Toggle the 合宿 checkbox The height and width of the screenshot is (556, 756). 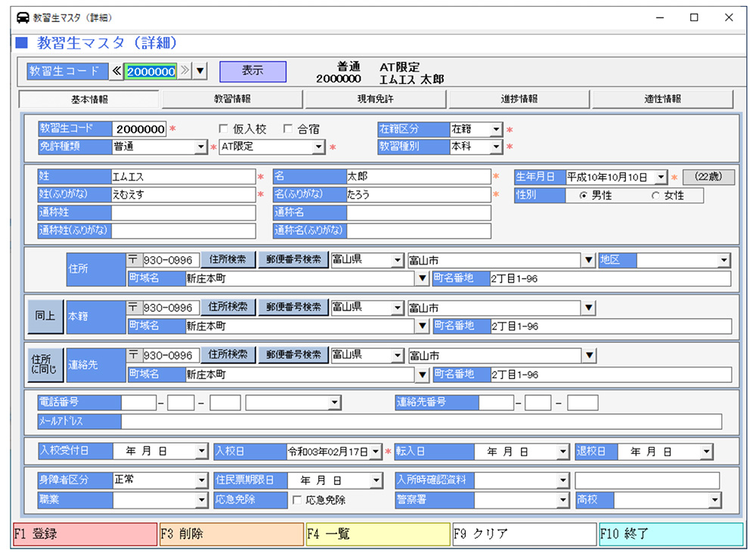(288, 128)
